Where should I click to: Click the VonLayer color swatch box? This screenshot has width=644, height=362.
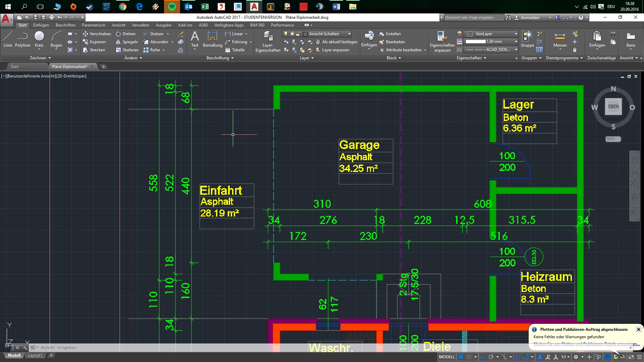click(470, 34)
